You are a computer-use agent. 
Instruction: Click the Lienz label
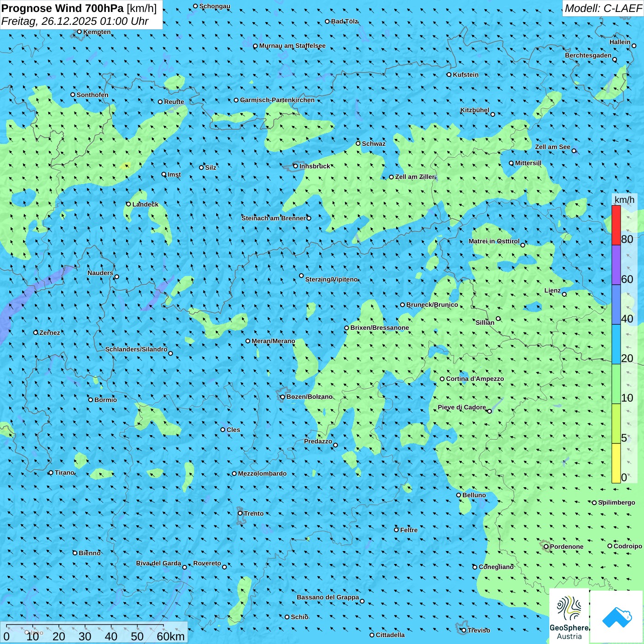552,290
